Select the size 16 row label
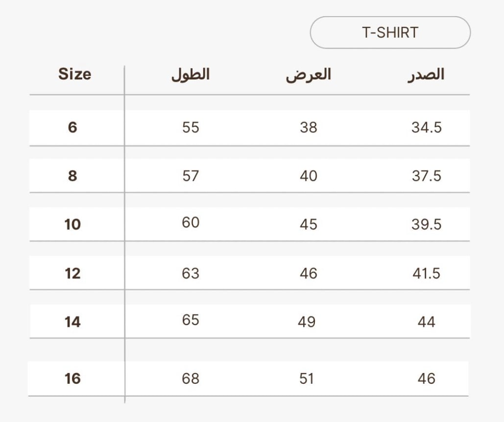504x422 pixels. (x=72, y=378)
